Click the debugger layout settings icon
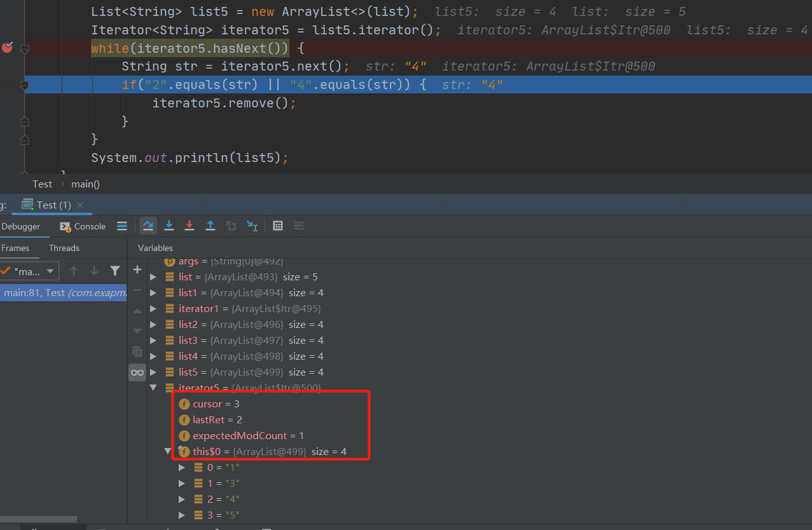The image size is (812, 530). (x=122, y=226)
